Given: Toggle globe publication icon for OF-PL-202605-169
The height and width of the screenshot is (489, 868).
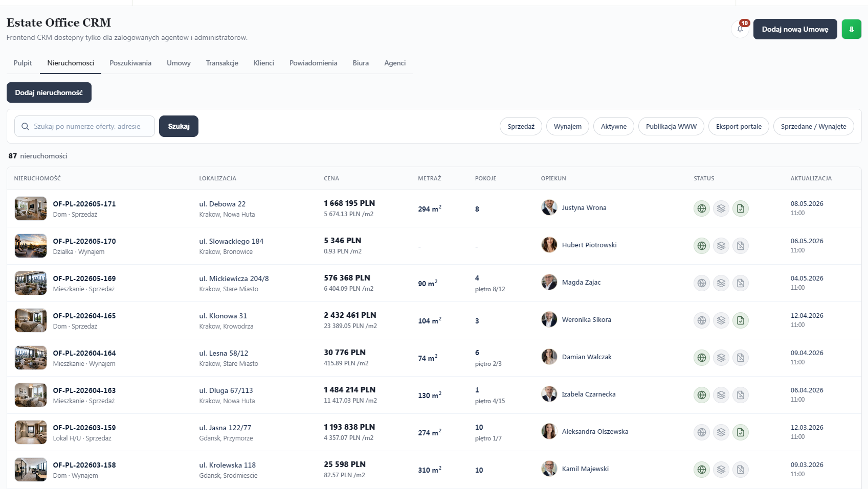Looking at the screenshot, I should 702,283.
